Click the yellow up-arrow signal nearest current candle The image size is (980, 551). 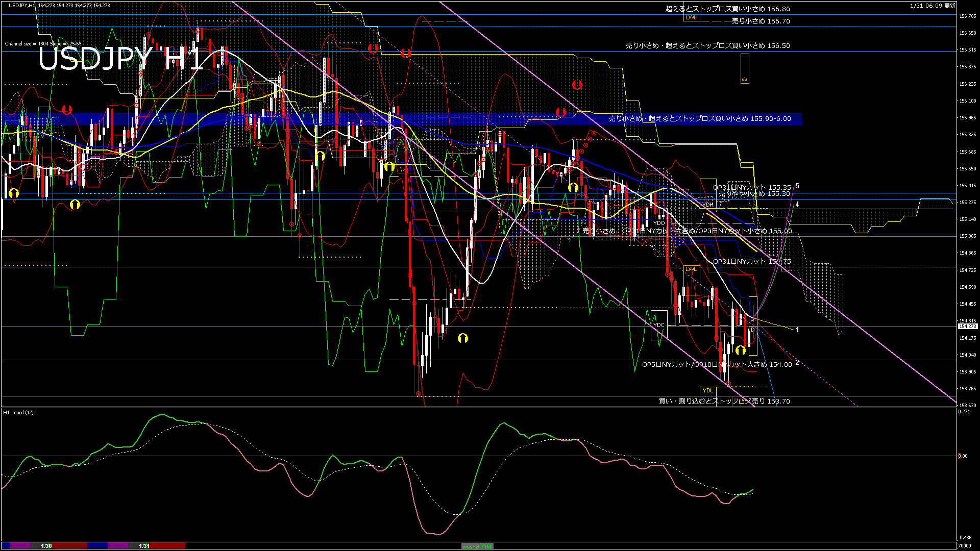(x=741, y=350)
